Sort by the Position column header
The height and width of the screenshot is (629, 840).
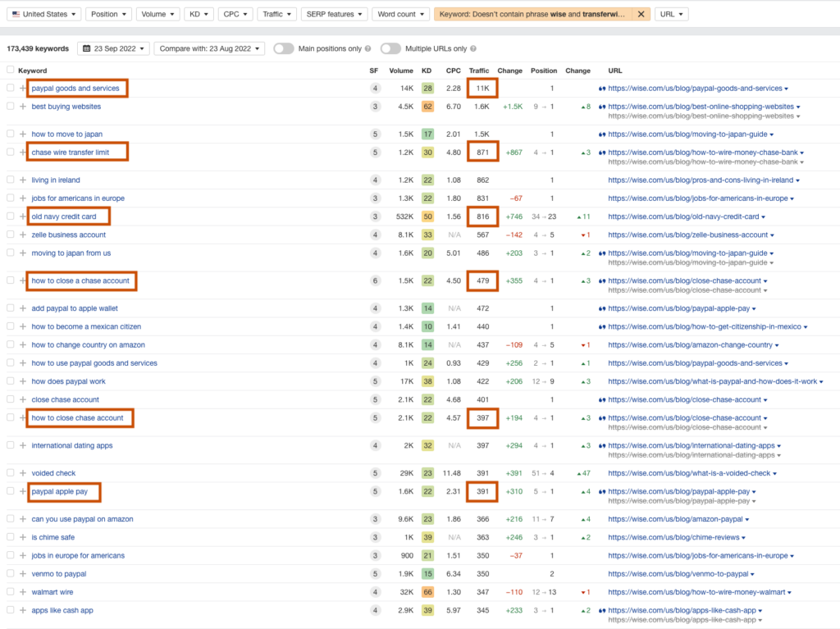(x=544, y=71)
